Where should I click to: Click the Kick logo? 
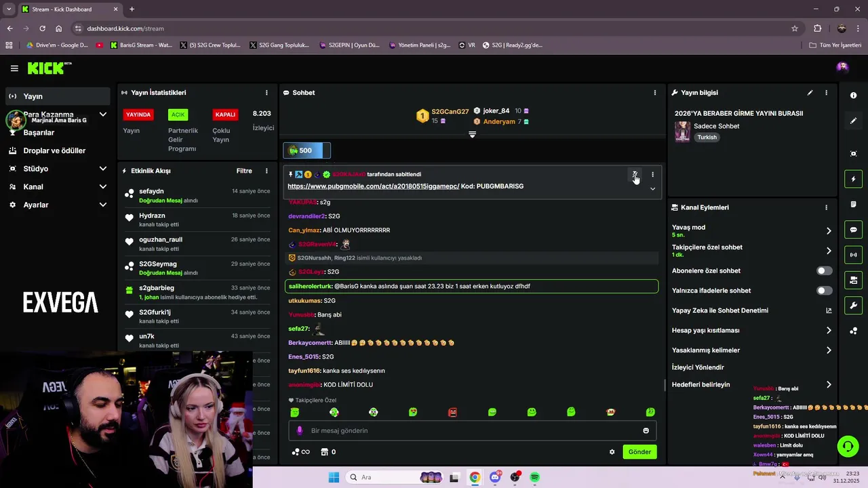point(49,68)
